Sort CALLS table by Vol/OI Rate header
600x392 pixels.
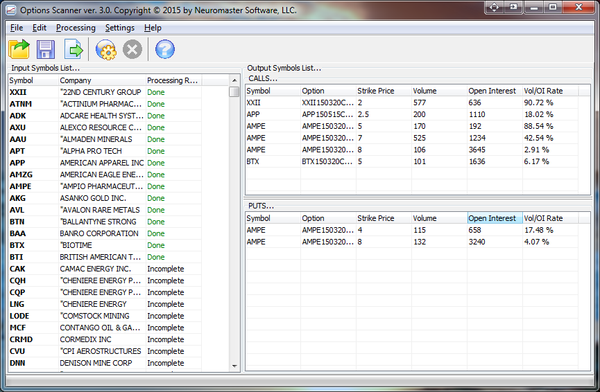click(550, 91)
